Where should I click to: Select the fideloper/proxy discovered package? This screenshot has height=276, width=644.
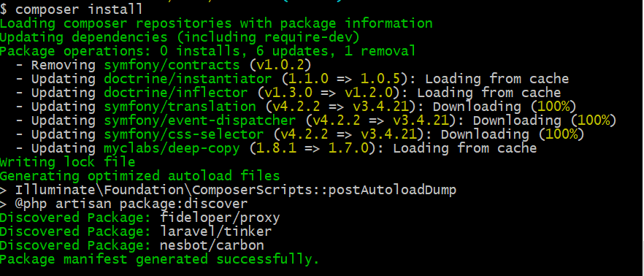(221, 218)
